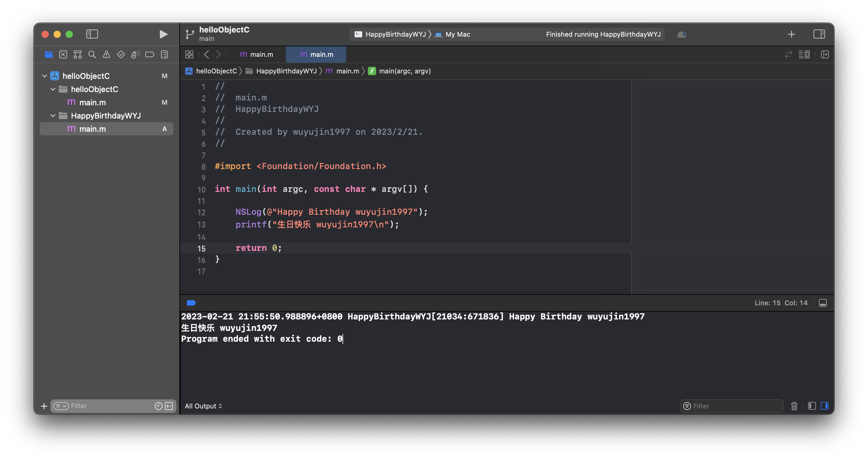Screen dimensions: 868x459
Task: Select main.m under HappyBirthdayWYJ folder
Action: (x=107, y=129)
